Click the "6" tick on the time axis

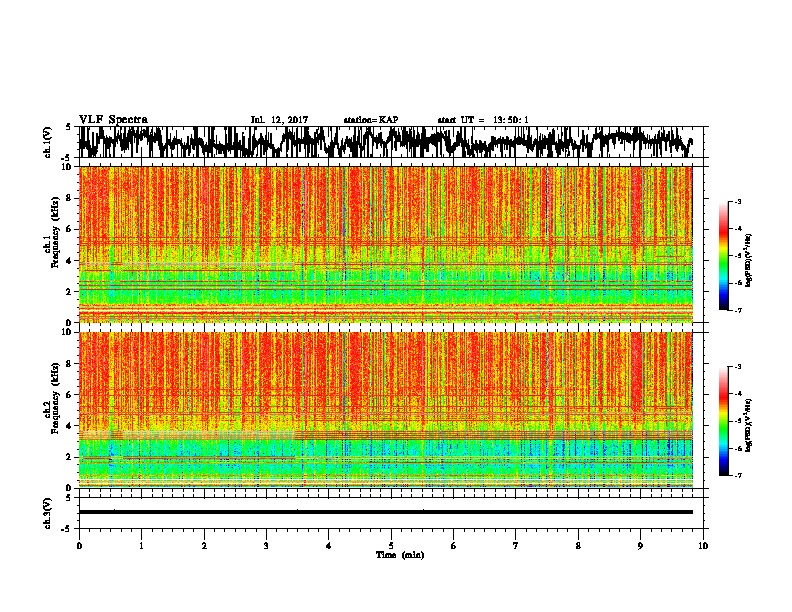tap(454, 546)
